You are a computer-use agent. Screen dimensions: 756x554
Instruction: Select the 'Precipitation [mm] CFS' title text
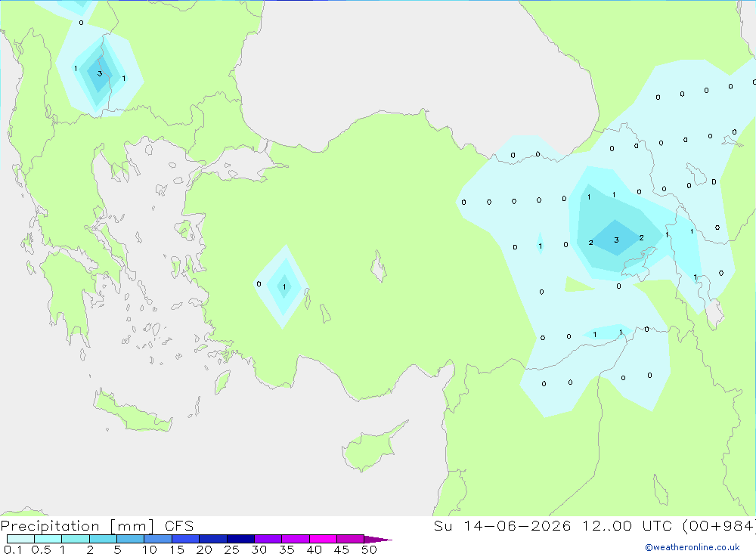[x=97, y=526]
